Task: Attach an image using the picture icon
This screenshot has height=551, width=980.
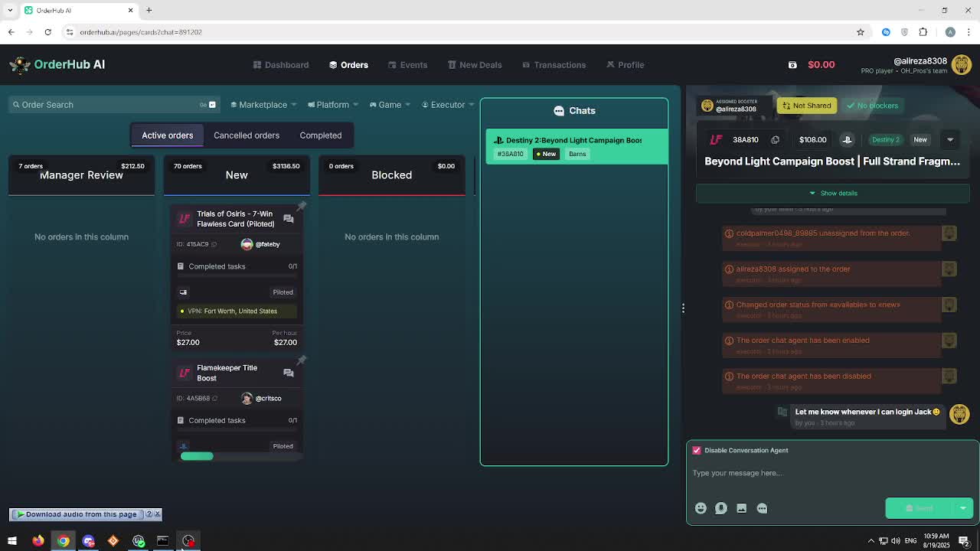Action: coord(741,508)
